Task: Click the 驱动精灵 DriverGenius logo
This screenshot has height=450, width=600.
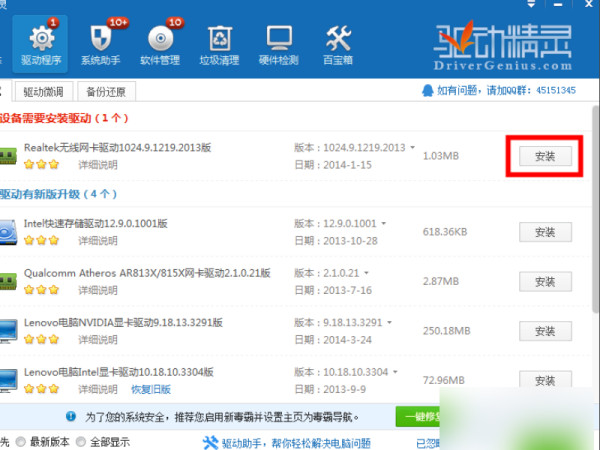Action: coord(503,46)
